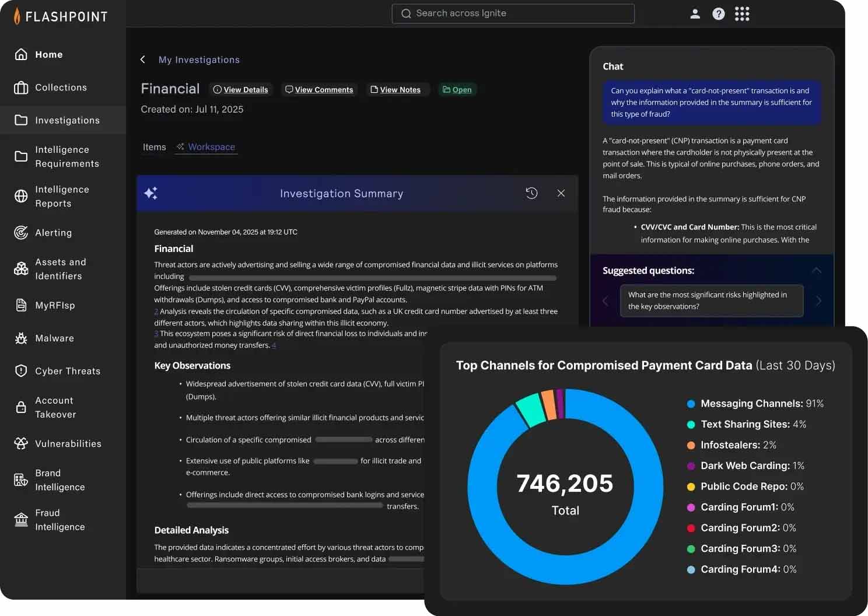Open the Collections menu item
Screen dimensions: 868x616
(61, 87)
